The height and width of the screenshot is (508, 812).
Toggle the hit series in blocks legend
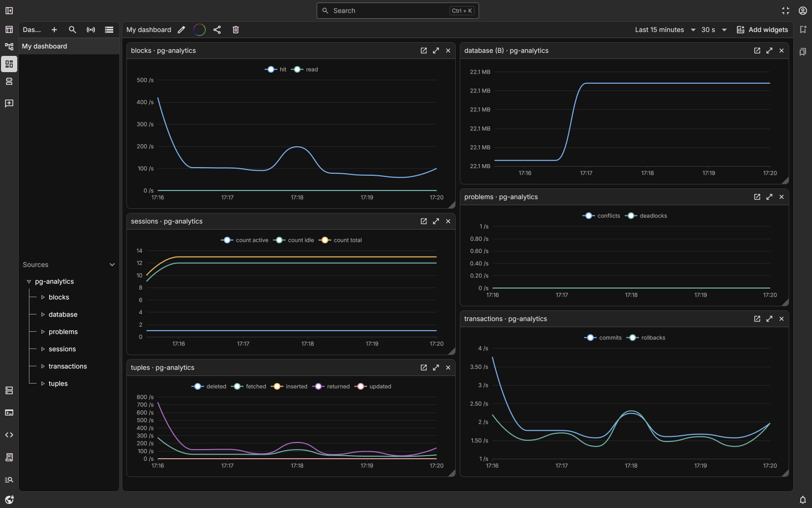tap(276, 70)
